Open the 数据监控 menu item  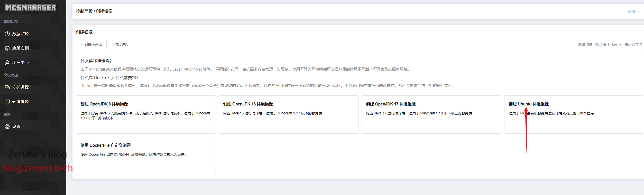[33, 34]
